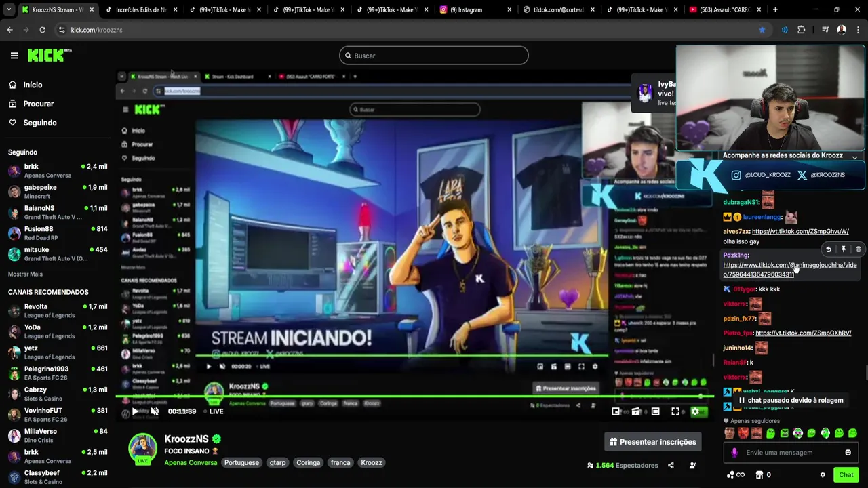Enter fullscreen in the video player
Viewport: 868px width, 488px height.
[675, 411]
